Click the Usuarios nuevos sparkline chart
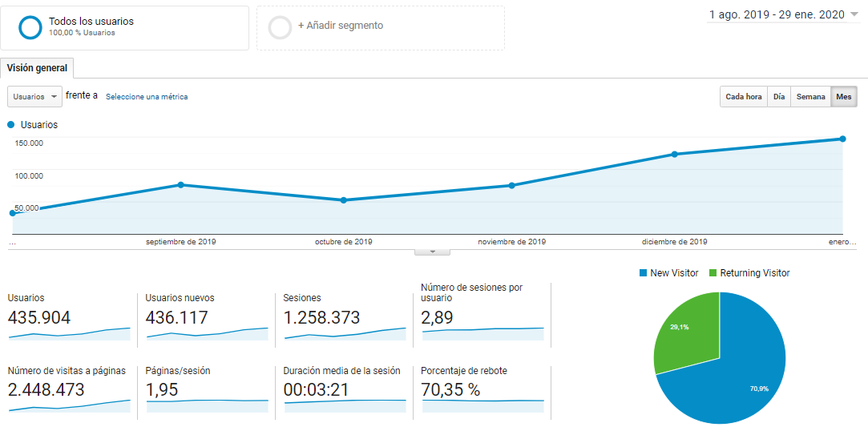 click(207, 333)
